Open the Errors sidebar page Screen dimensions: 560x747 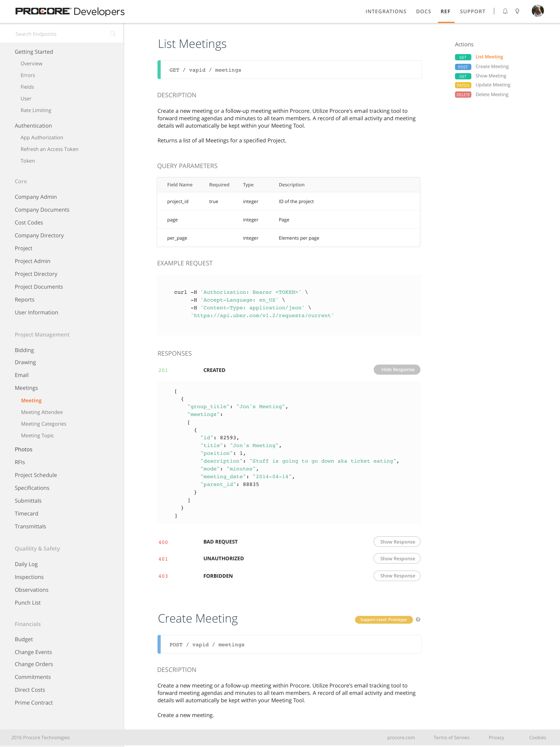(28, 75)
